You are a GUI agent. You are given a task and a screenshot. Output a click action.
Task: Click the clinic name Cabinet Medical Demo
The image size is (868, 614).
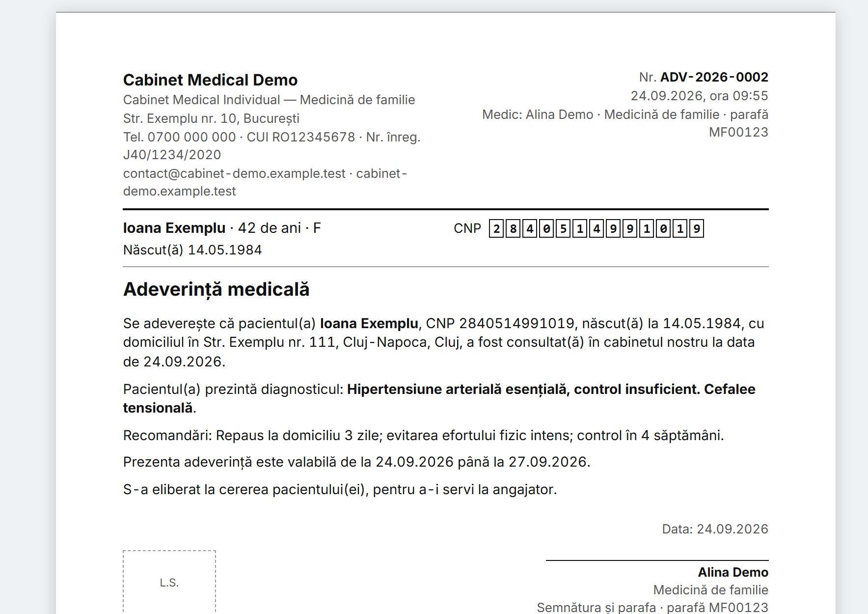click(210, 80)
